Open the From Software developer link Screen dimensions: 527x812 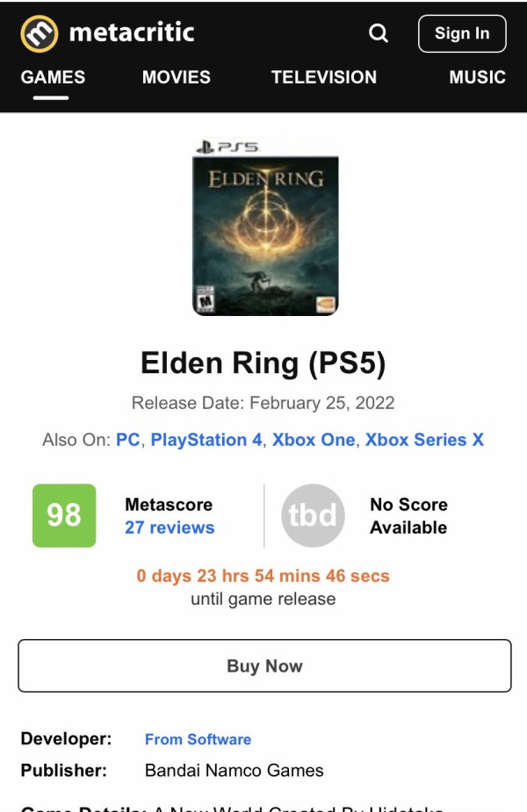coord(198,739)
